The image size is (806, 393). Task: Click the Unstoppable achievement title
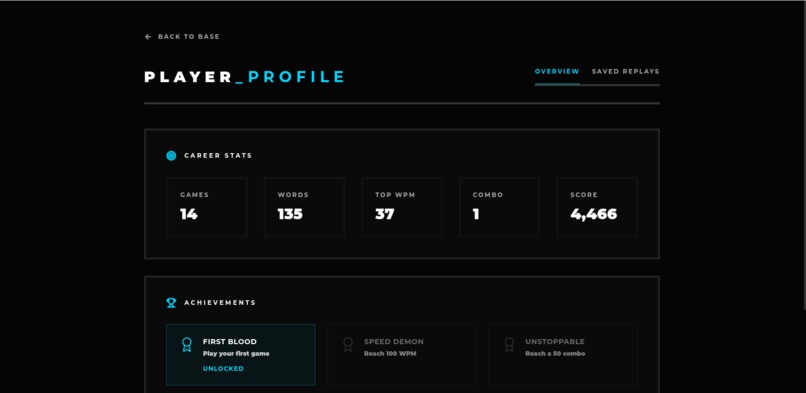click(x=555, y=342)
